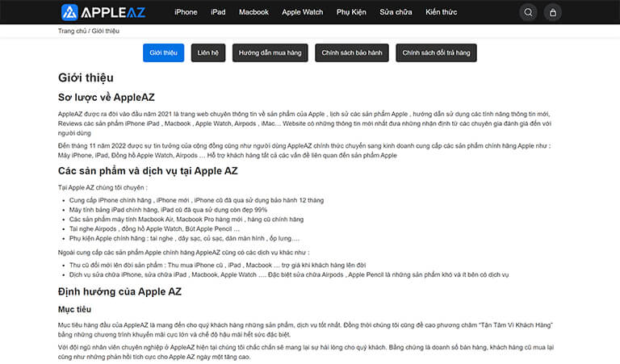This screenshot has width=620, height=364.
Task: Click paragraph starting Đến tháng 11 năm 2022
Action: pos(304,150)
